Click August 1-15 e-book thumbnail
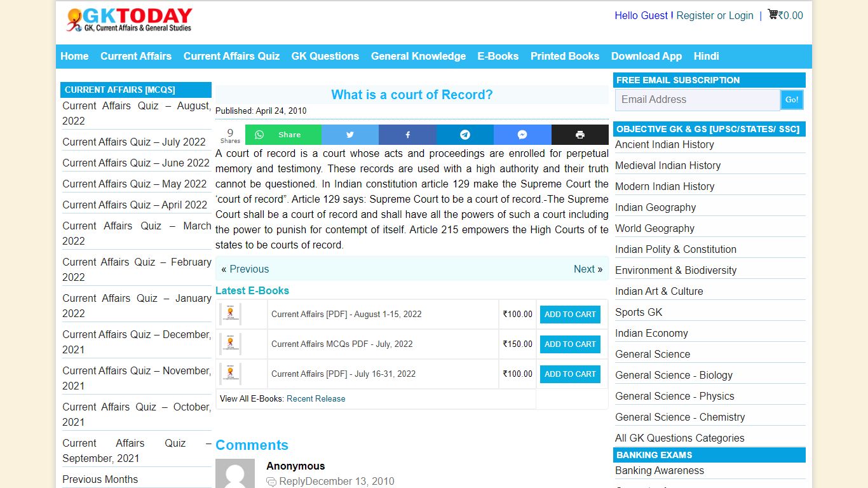 click(230, 314)
